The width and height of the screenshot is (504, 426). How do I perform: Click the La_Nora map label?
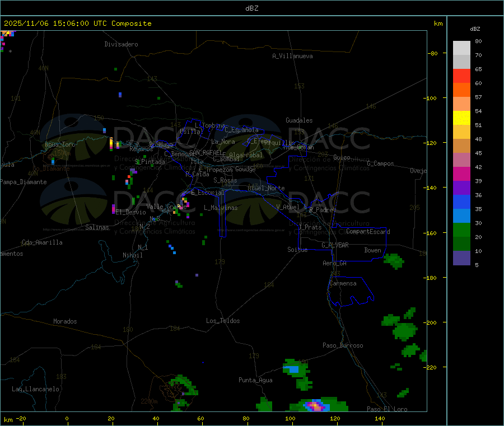pyautogui.click(x=223, y=142)
